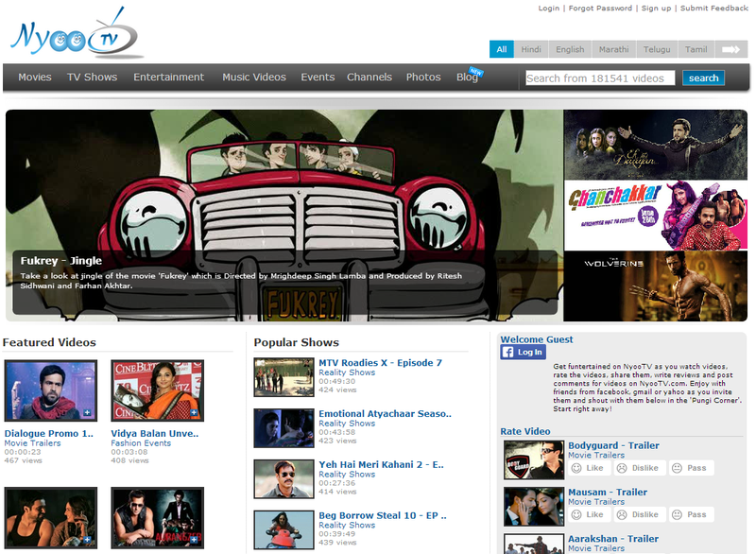Screen dimensions: 756x554
Task: Open the Ek Thi Daayan banner thumbnail
Action: point(656,145)
